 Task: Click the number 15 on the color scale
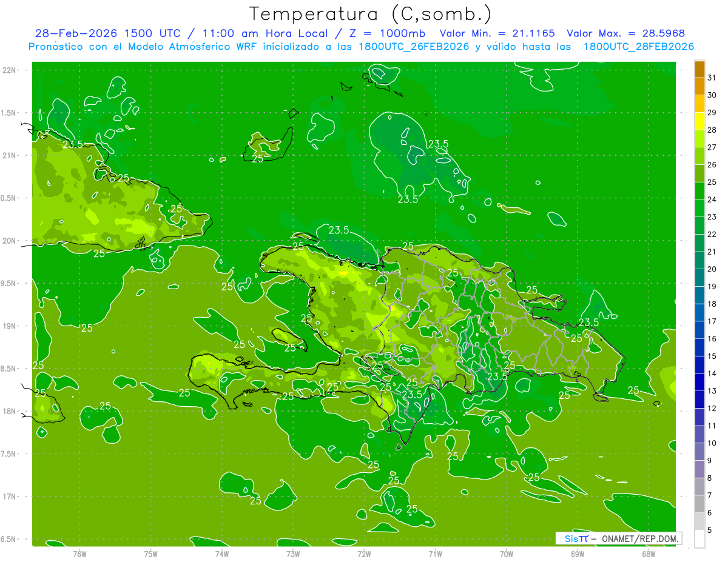point(712,356)
